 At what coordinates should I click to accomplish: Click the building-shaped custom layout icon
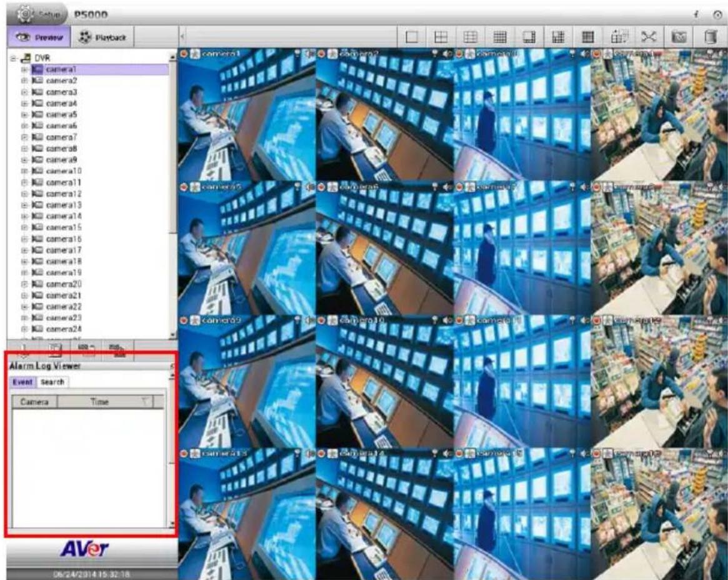click(x=619, y=37)
